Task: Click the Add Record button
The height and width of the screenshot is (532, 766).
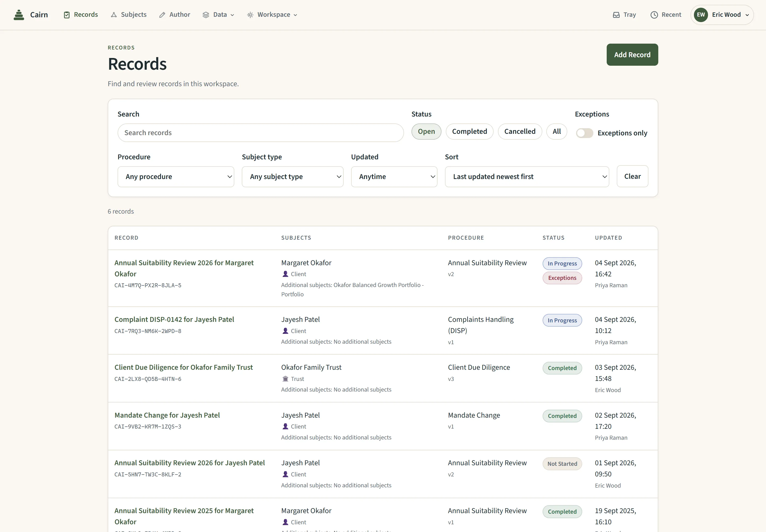Action: [x=632, y=55]
